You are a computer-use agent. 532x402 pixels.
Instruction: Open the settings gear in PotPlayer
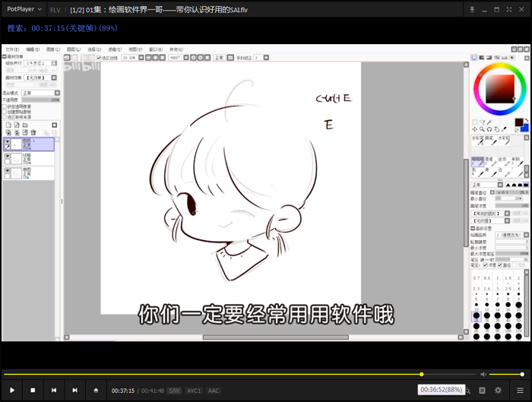499,390
